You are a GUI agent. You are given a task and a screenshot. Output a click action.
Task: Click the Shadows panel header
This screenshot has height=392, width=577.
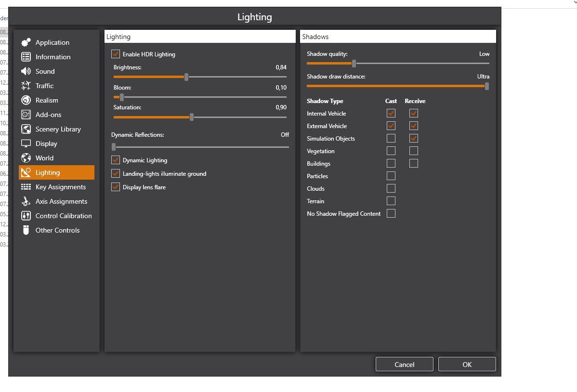click(x=398, y=37)
